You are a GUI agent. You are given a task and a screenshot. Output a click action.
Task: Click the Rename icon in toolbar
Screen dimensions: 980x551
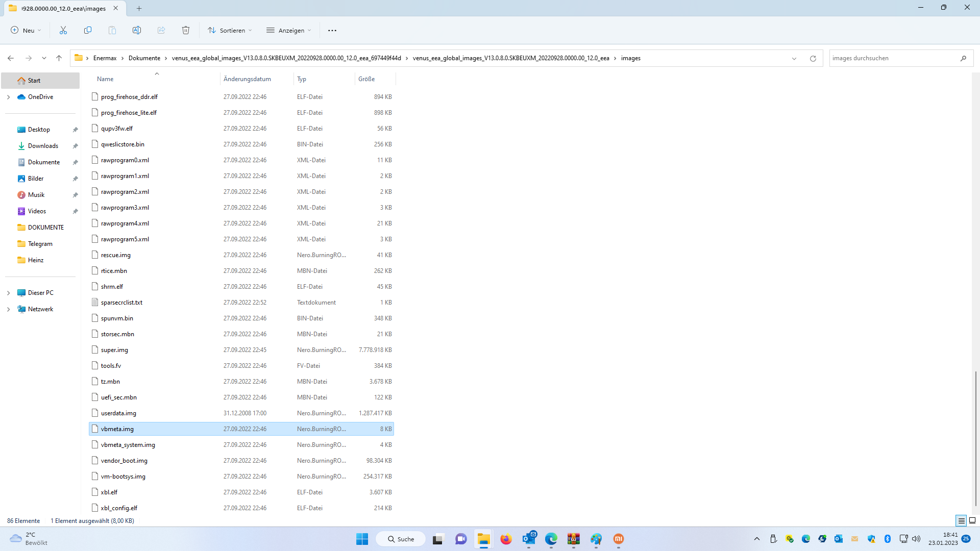(137, 30)
